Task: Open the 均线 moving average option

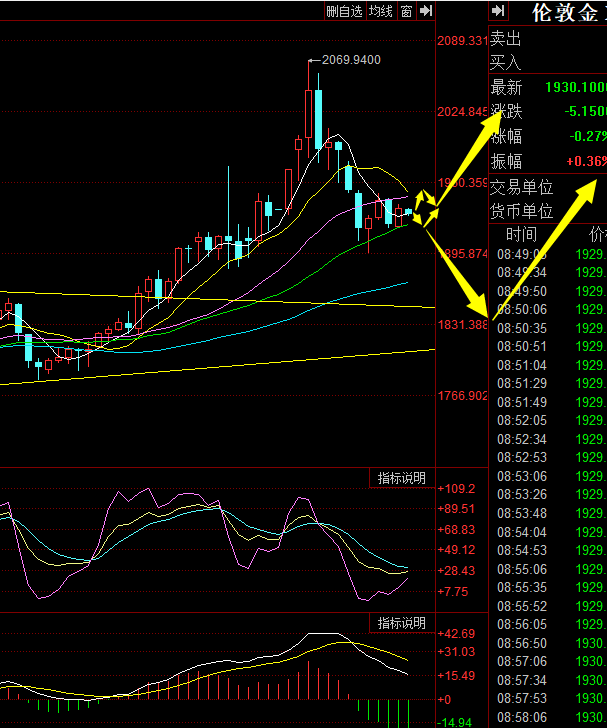Action: tap(381, 11)
